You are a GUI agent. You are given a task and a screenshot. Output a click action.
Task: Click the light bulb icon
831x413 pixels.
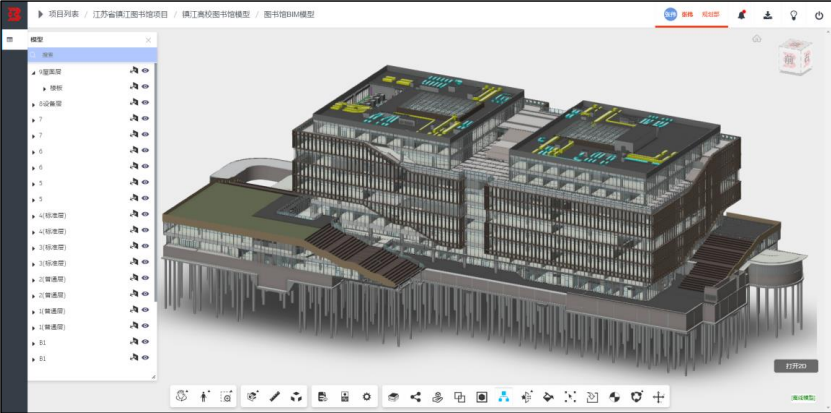pyautogui.click(x=793, y=15)
